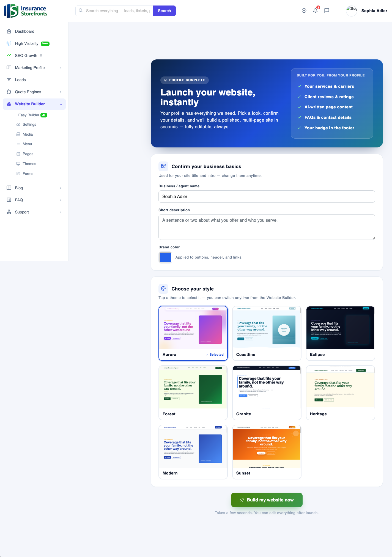Viewport: 392px width, 557px height.
Task: Click the green New badge
Action: pyautogui.click(x=45, y=43)
